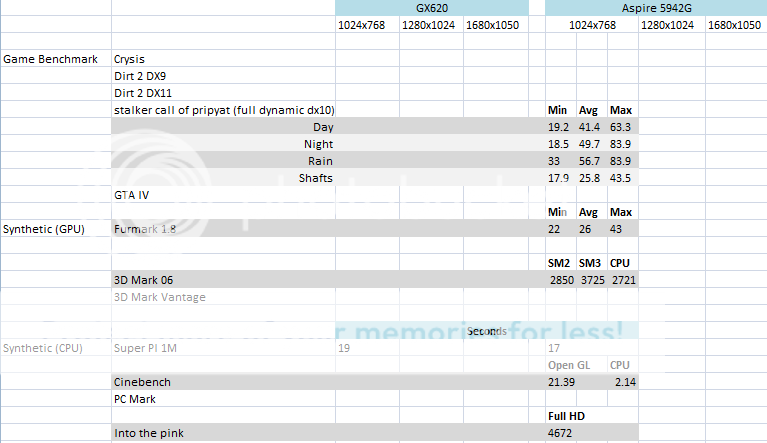Select the 4672 Full HD score cell

(x=560, y=433)
